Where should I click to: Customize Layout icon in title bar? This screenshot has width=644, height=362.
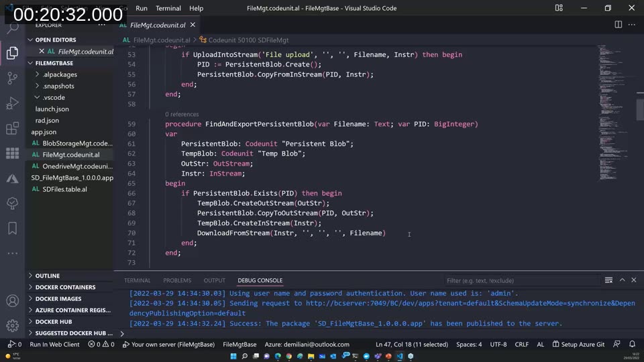point(559,8)
